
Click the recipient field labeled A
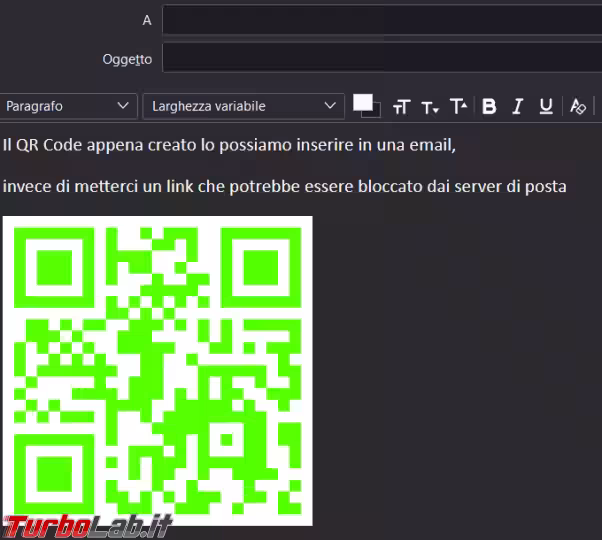tap(382, 20)
